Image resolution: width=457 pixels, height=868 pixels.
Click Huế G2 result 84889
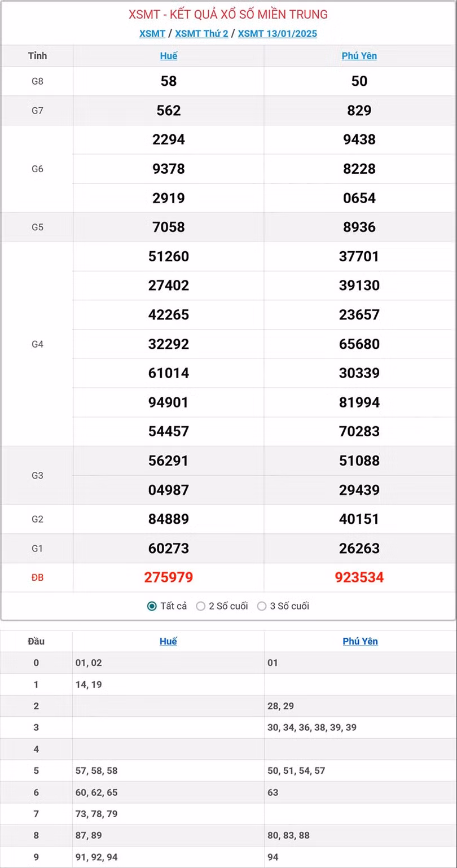[168, 519]
